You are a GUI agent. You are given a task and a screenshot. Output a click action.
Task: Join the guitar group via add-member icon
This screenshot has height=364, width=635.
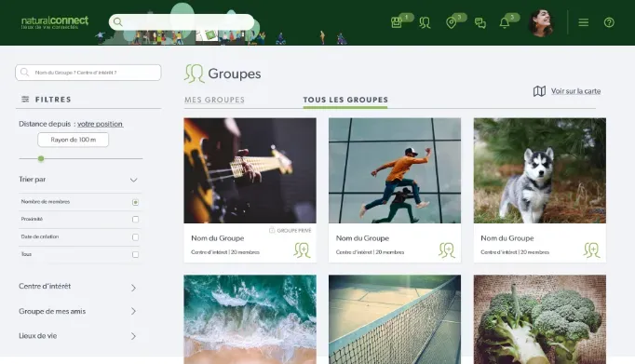click(x=302, y=249)
